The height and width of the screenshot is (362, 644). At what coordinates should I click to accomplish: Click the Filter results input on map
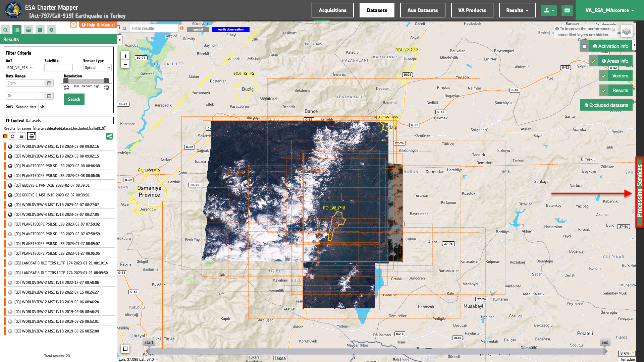click(x=154, y=28)
